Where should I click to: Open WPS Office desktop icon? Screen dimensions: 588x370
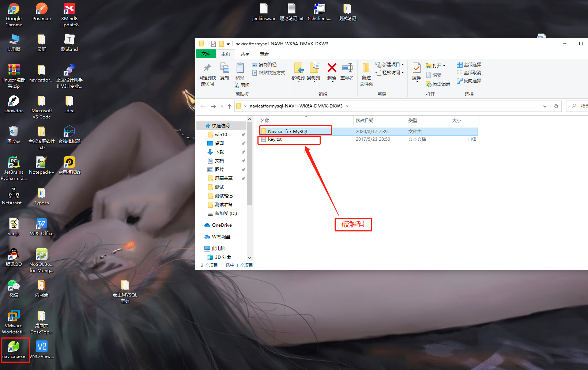pos(42,227)
